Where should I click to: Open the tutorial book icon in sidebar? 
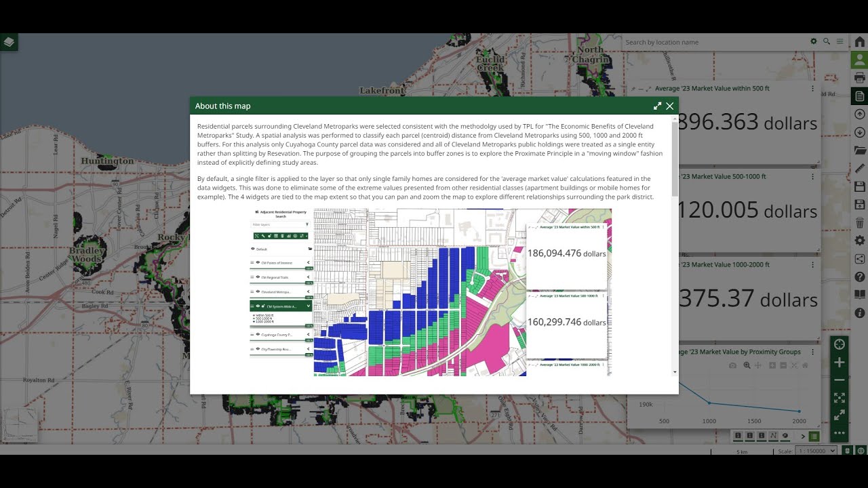point(859,295)
